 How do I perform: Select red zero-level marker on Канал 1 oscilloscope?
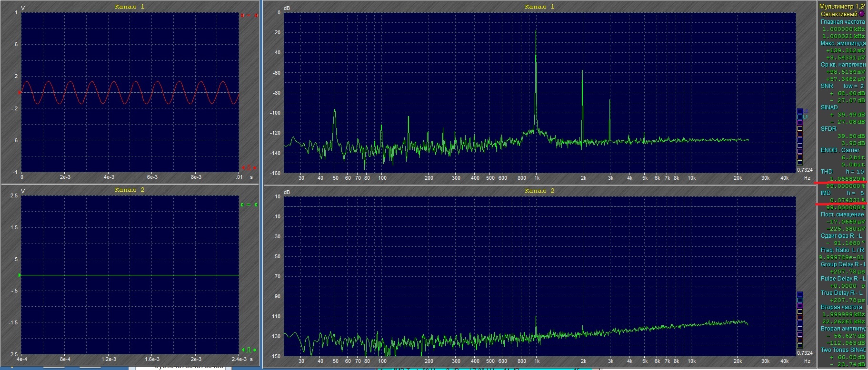[x=20, y=92]
